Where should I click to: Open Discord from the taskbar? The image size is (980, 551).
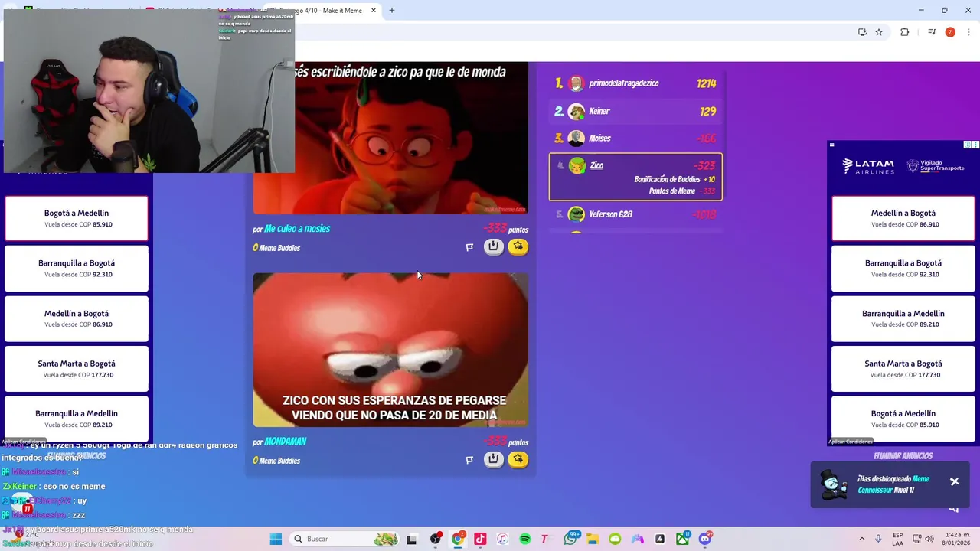point(705,539)
